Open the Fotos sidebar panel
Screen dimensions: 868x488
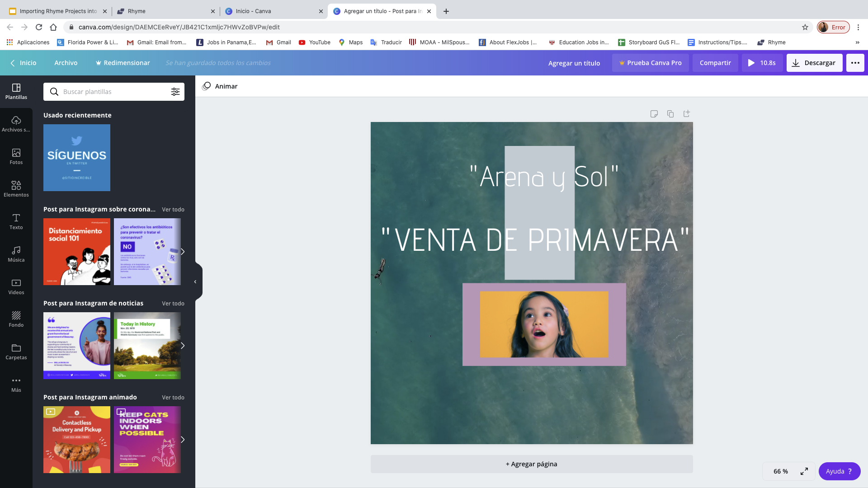[x=16, y=156]
